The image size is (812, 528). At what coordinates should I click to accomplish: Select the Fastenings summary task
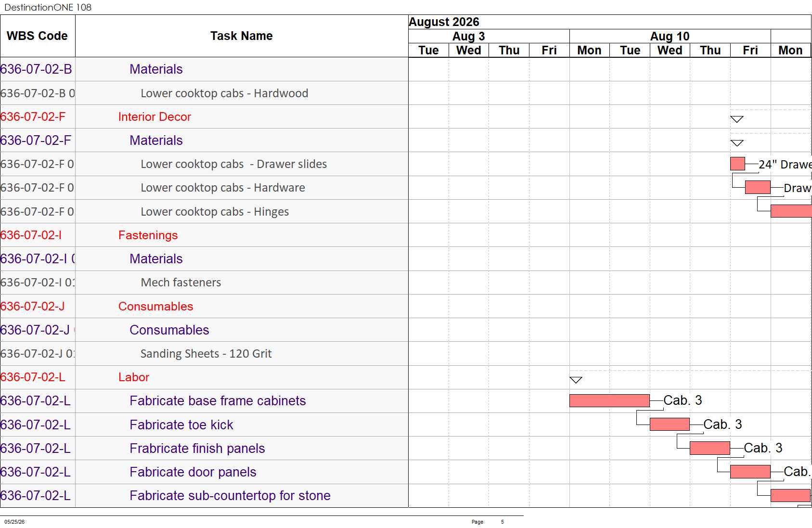pos(148,235)
